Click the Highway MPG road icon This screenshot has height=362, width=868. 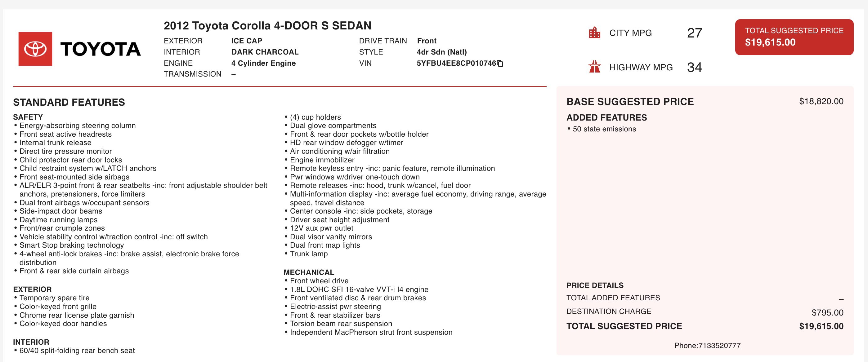(594, 67)
